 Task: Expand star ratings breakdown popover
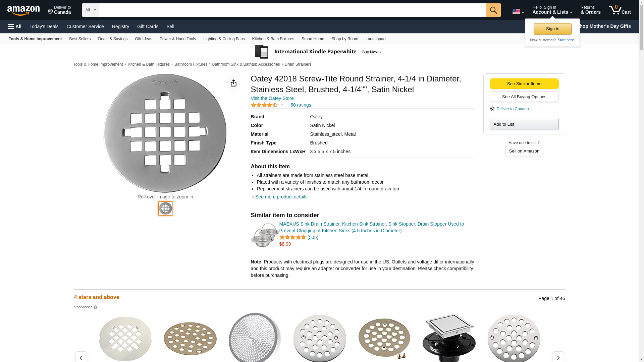[x=282, y=105]
